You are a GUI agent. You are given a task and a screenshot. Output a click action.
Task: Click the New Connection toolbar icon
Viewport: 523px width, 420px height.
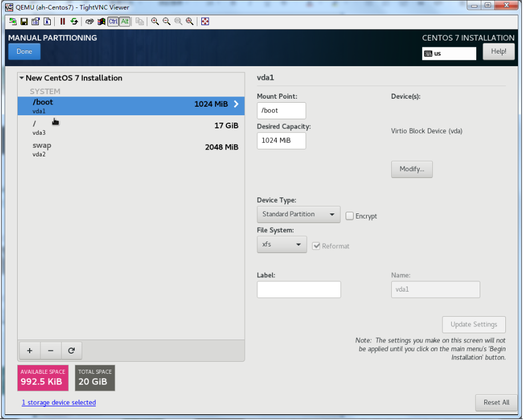pyautogui.click(x=13, y=22)
